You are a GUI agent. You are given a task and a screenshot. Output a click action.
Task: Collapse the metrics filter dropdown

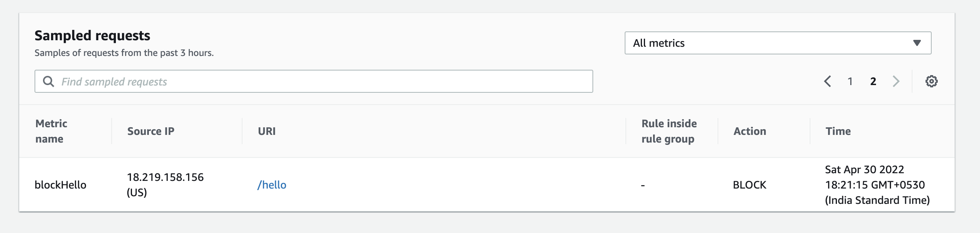pyautogui.click(x=917, y=43)
